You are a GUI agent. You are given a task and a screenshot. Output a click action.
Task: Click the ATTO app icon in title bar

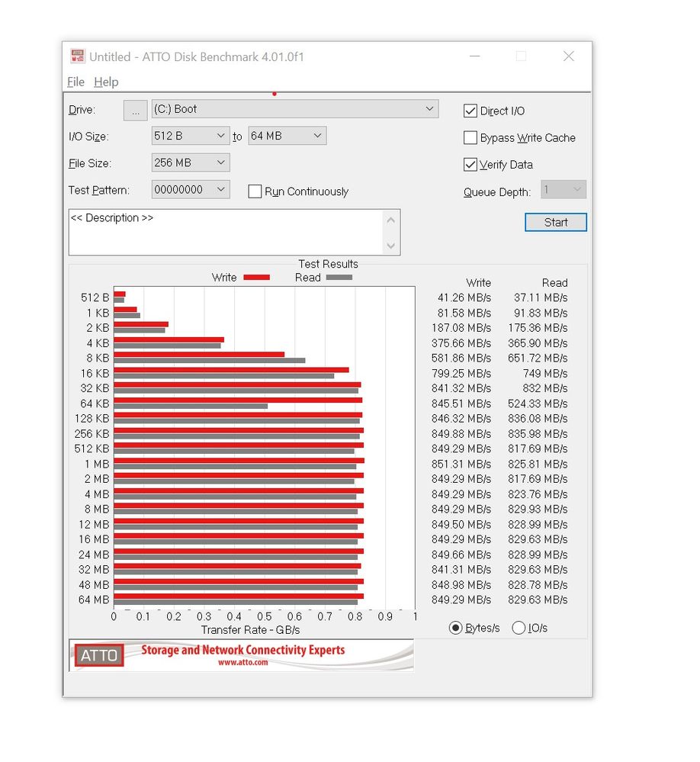click(x=77, y=56)
